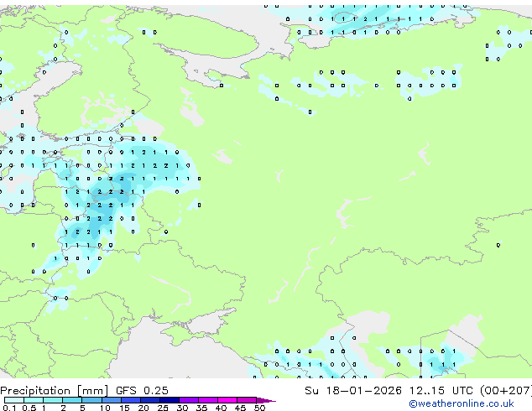Click the "Precipitation [mm]" title text
Viewport: 532px width, 411px height.
[55, 391]
